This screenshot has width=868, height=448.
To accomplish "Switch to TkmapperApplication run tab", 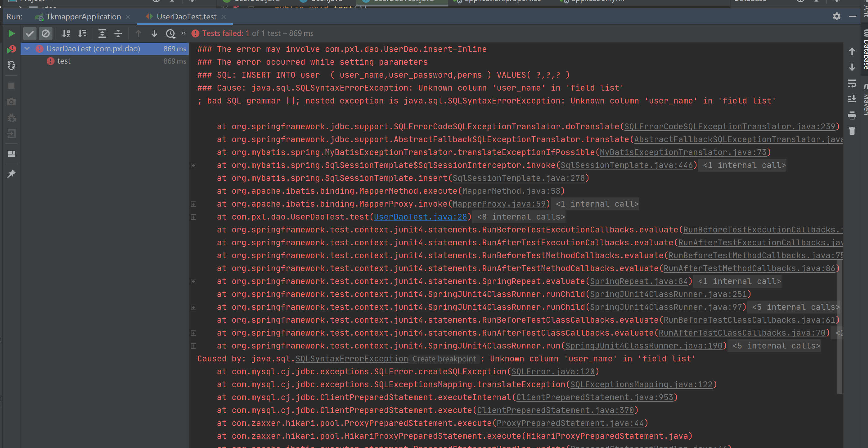I will coord(83,17).
